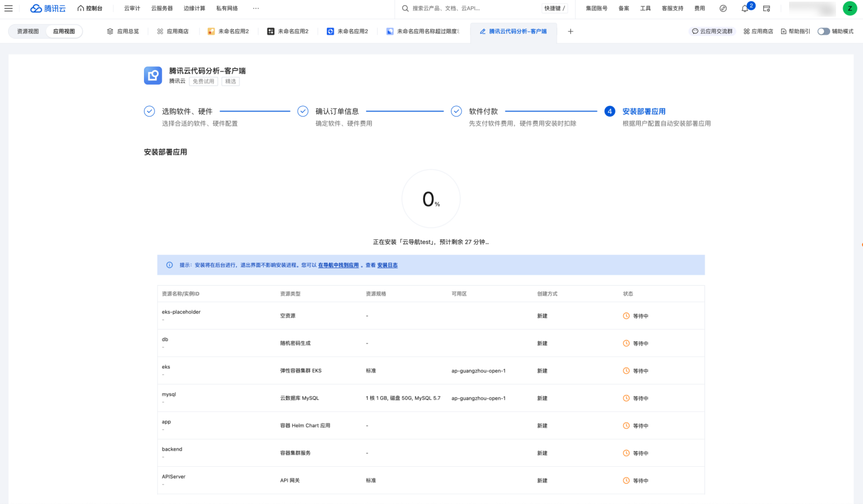Click the 等待中 clock icon for backend
The height and width of the screenshot is (504, 863).
click(x=626, y=453)
